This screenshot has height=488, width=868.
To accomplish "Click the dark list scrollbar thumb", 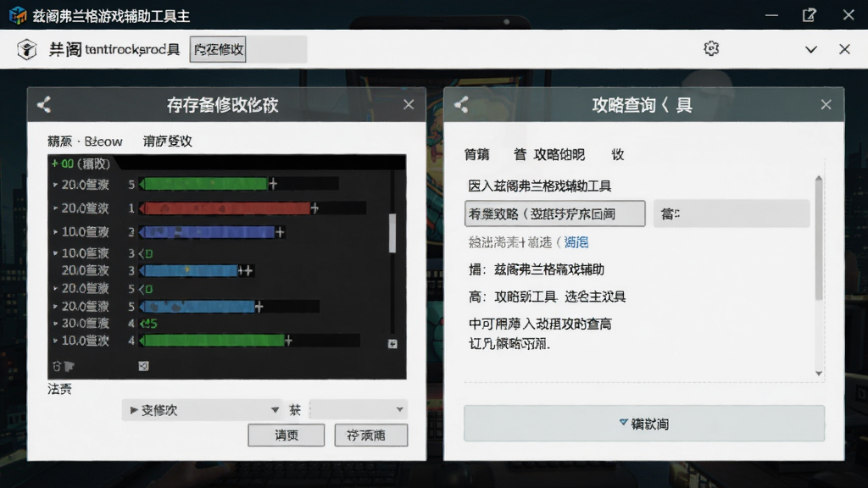I will pyautogui.click(x=392, y=232).
